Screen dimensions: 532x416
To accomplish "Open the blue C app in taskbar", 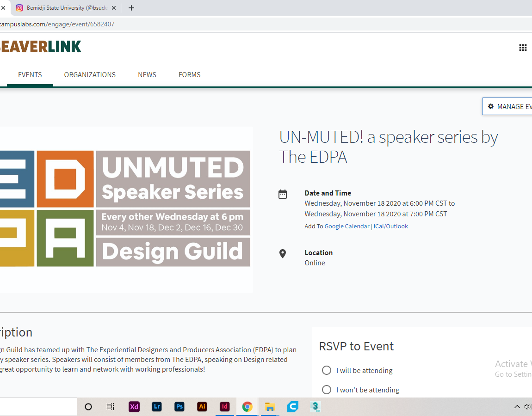I will click(292, 406).
